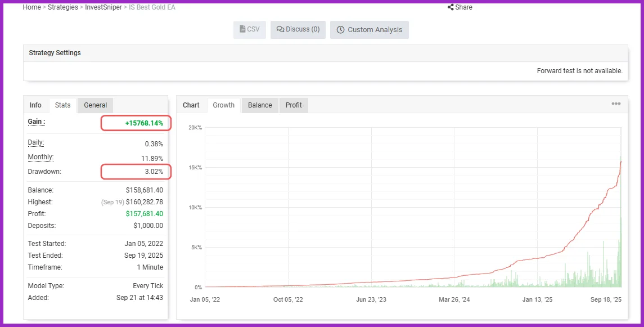Click the underlined Gain label
The image size is (644, 327).
point(36,122)
